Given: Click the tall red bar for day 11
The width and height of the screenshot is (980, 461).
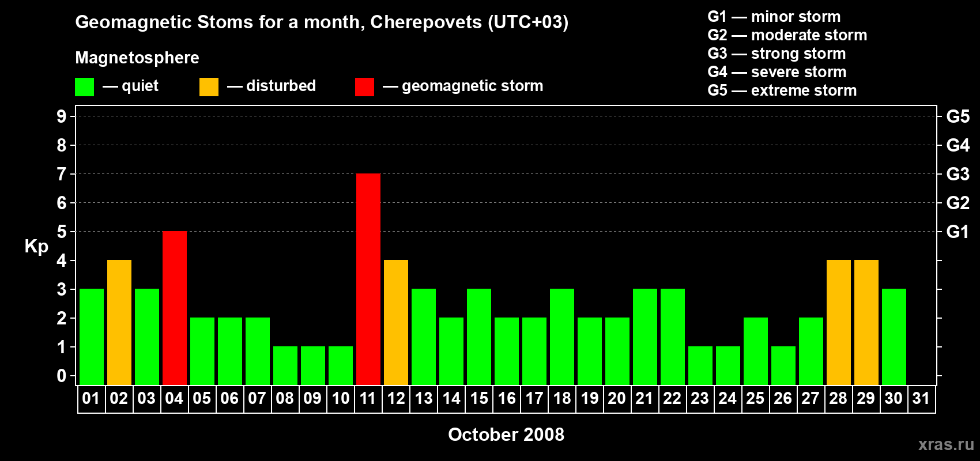Looking at the screenshot, I should click(x=368, y=279).
